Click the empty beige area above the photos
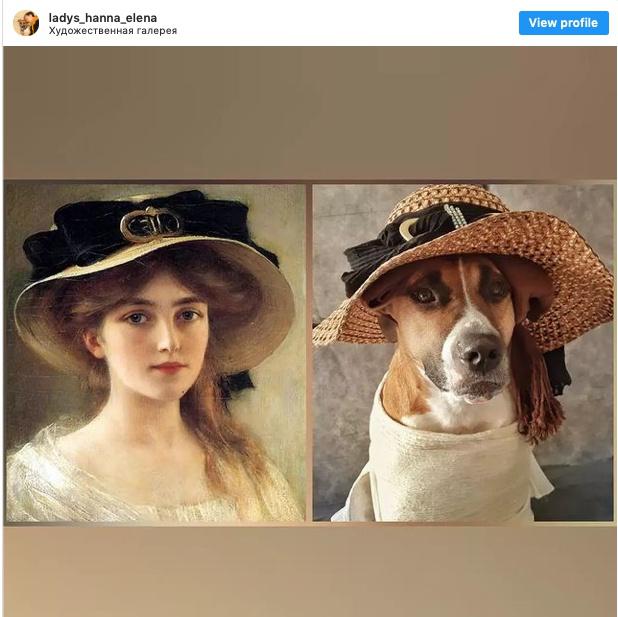 309,112
